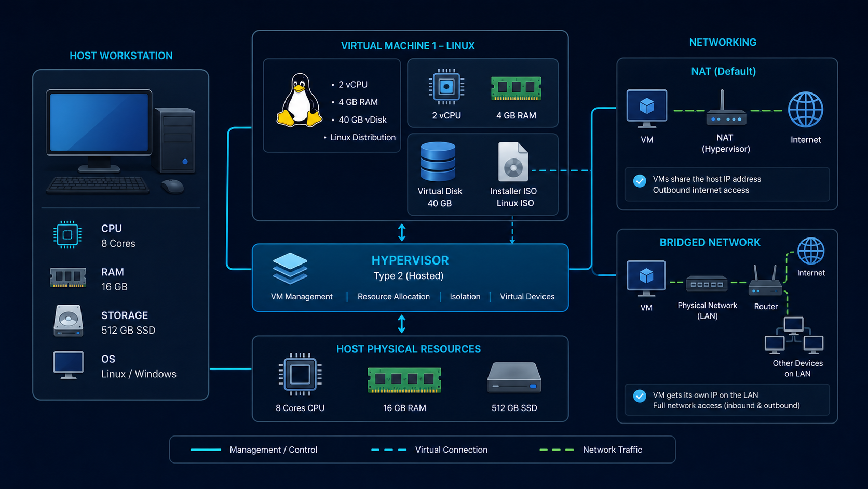Click the Physical Network (LAN) switch icon
Image resolution: width=868 pixels, height=489 pixels.
(x=707, y=284)
